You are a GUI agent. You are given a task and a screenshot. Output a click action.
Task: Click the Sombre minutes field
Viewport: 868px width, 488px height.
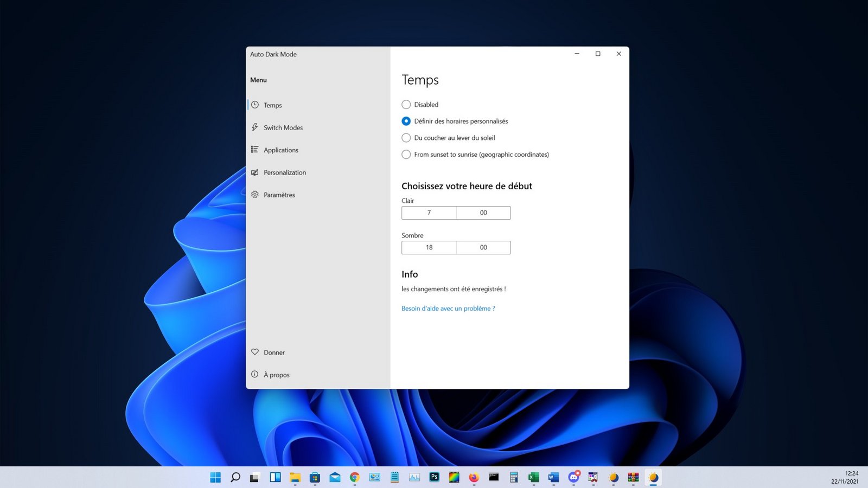pos(483,247)
